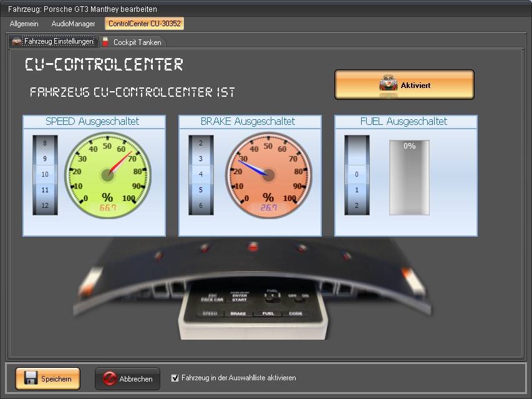This screenshot has height=399, width=532.
Task: Click the orange BRAKE percentage gauge
Action: (268, 175)
